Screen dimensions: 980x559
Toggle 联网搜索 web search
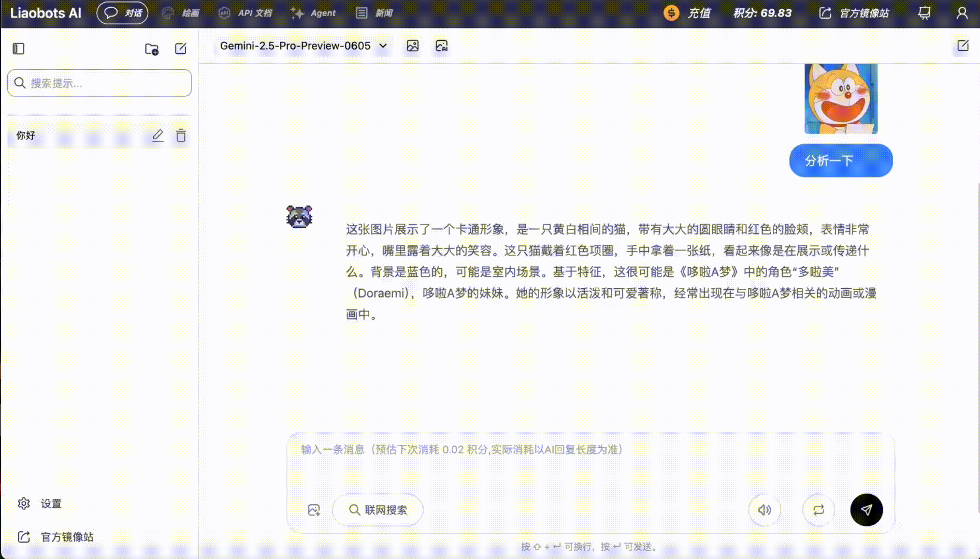tap(378, 510)
